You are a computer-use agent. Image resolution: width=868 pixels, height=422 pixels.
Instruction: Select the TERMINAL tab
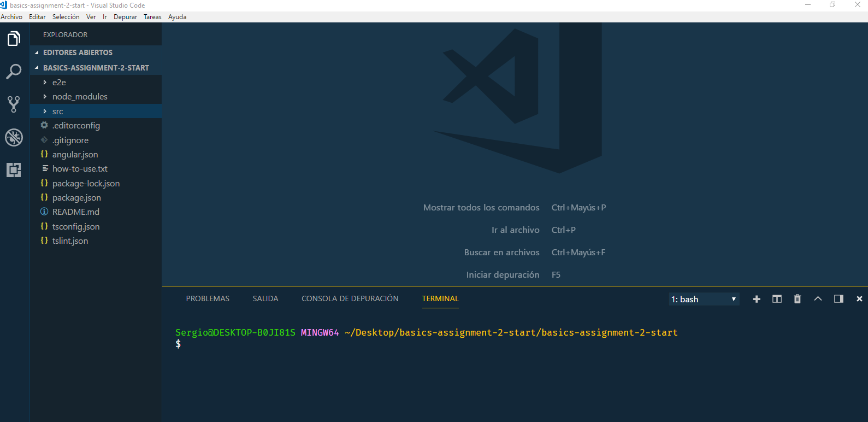440,298
